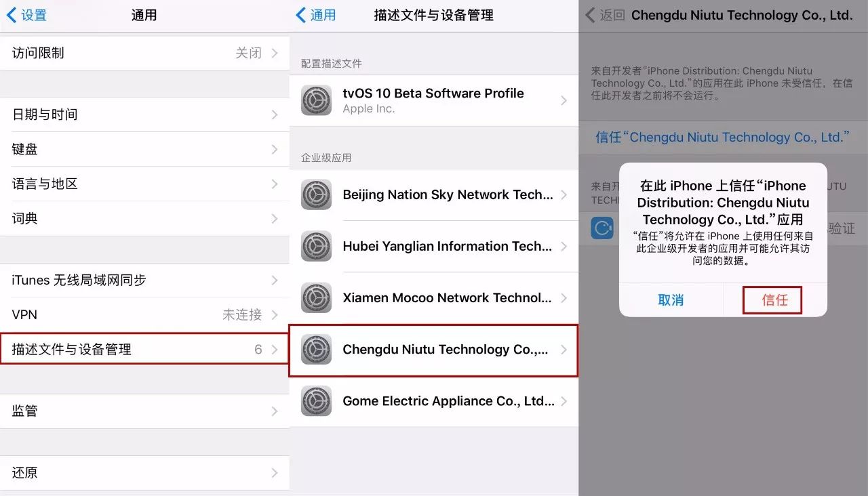Tap 取消 to dismiss the trust dialog
This screenshot has height=496, width=868.
point(671,300)
